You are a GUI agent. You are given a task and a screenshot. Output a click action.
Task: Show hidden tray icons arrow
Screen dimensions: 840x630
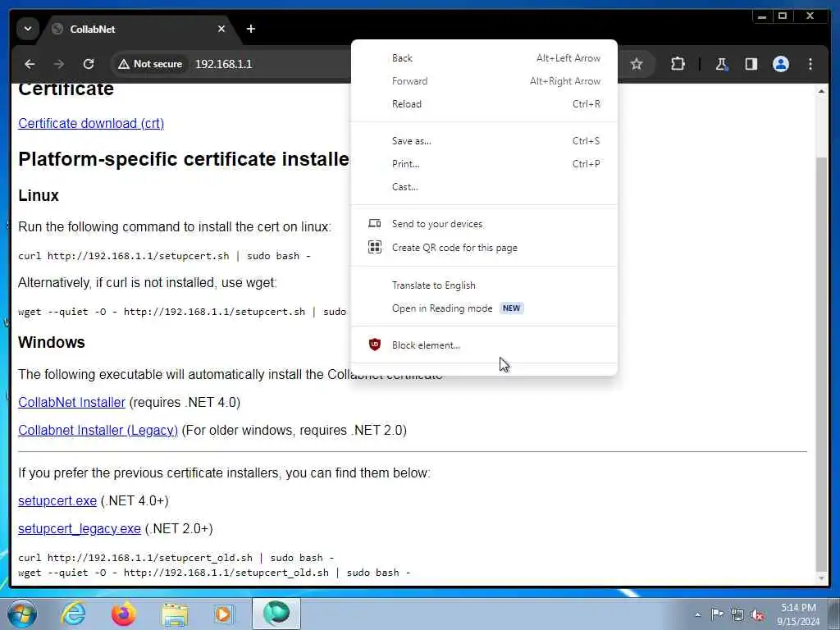click(x=697, y=615)
